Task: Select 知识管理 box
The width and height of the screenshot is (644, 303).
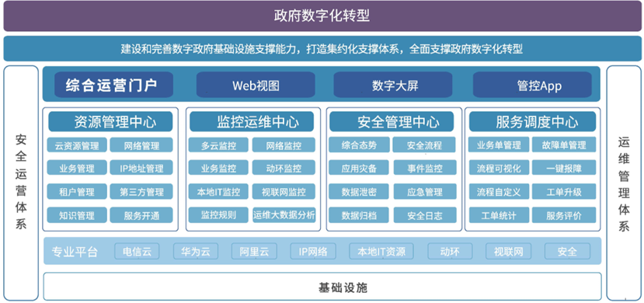Action: pos(77,215)
